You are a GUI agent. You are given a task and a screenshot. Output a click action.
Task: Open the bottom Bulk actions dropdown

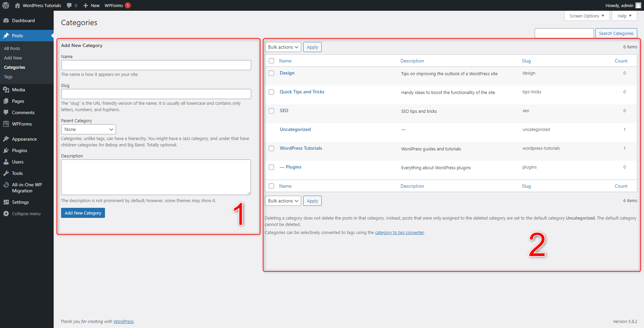[x=283, y=201]
